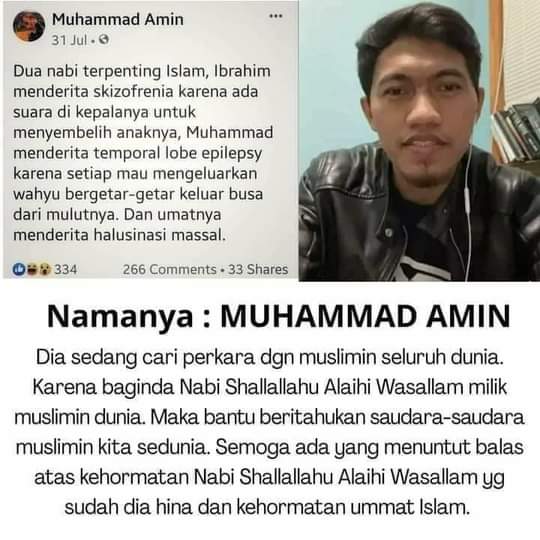
Task: Open the three-dot post options menu
Action: point(276,16)
